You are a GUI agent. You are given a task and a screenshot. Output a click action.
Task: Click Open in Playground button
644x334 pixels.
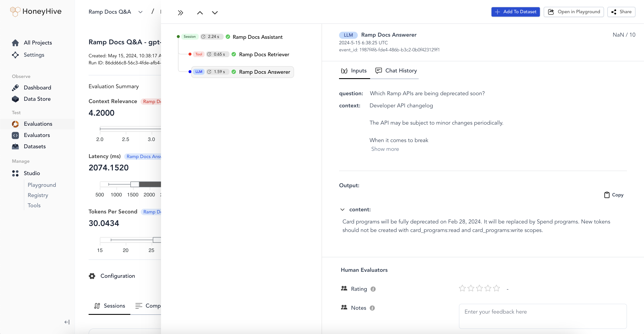574,12
